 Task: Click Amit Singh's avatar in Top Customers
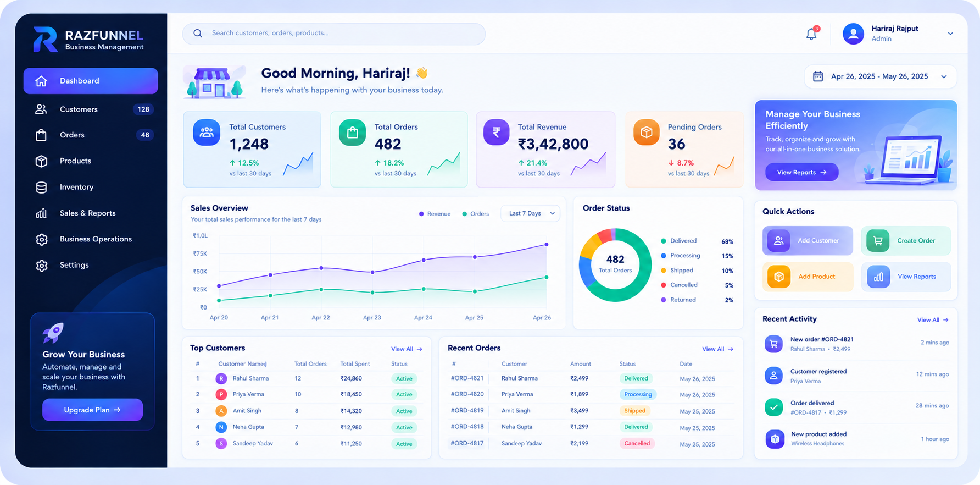(x=221, y=411)
